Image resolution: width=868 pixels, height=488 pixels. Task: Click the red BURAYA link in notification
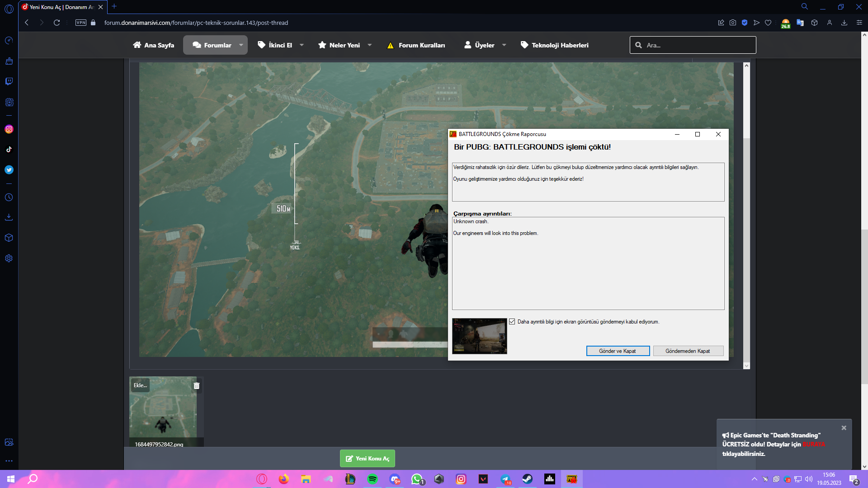(813, 445)
